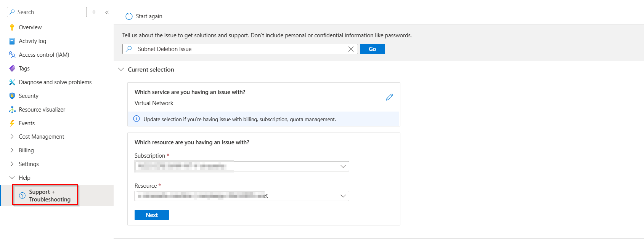Collapse the Current selection section
This screenshot has height=246, width=644.
pos(121,69)
